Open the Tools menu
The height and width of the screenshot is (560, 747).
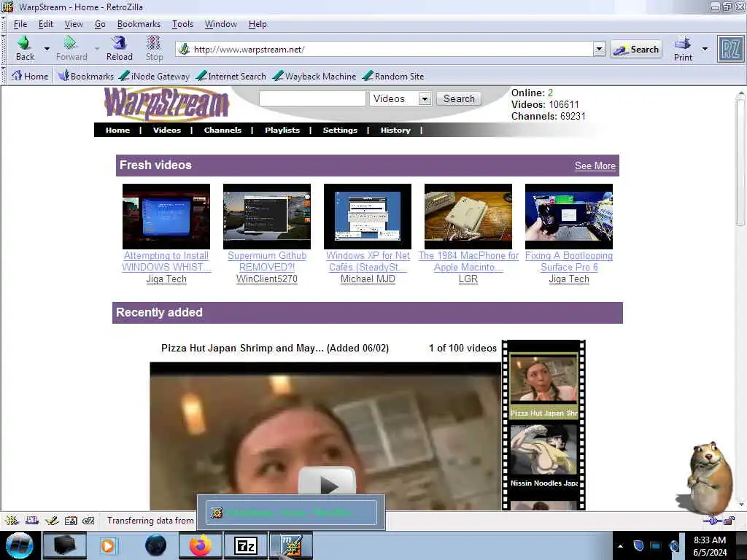click(x=182, y=24)
